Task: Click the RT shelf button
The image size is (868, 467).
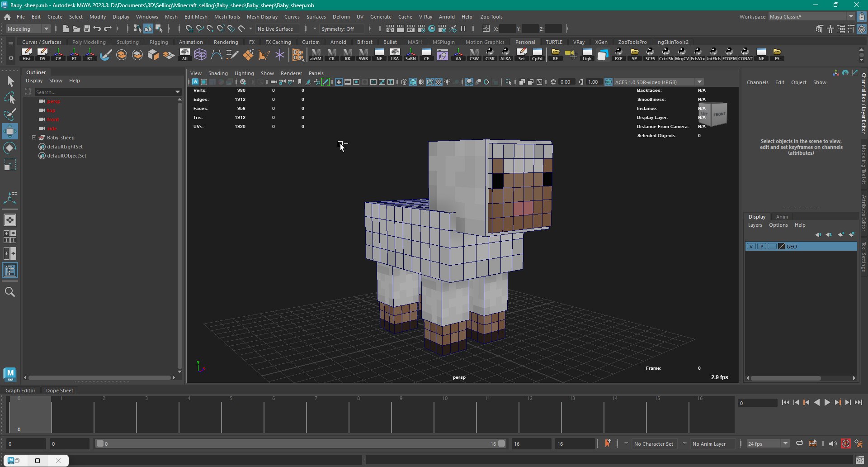Action: point(90,54)
